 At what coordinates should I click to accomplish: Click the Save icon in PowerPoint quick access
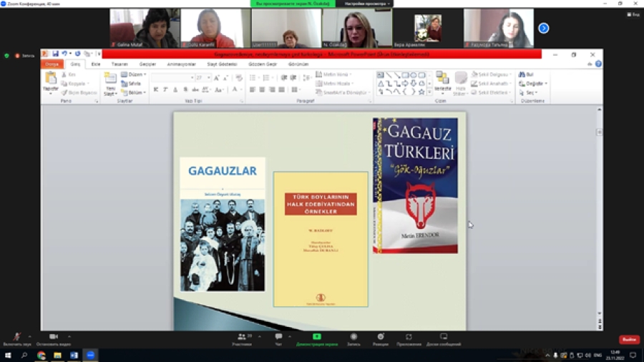coord(55,54)
